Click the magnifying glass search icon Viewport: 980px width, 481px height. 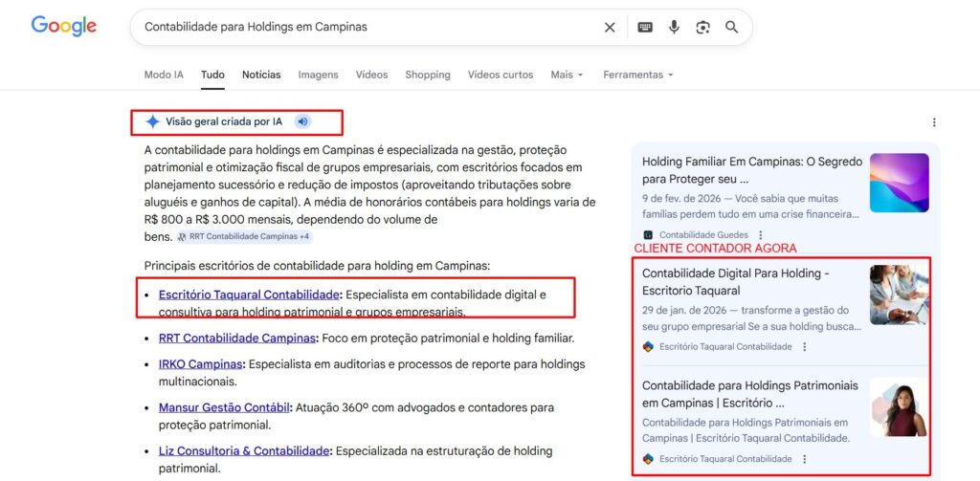(732, 28)
